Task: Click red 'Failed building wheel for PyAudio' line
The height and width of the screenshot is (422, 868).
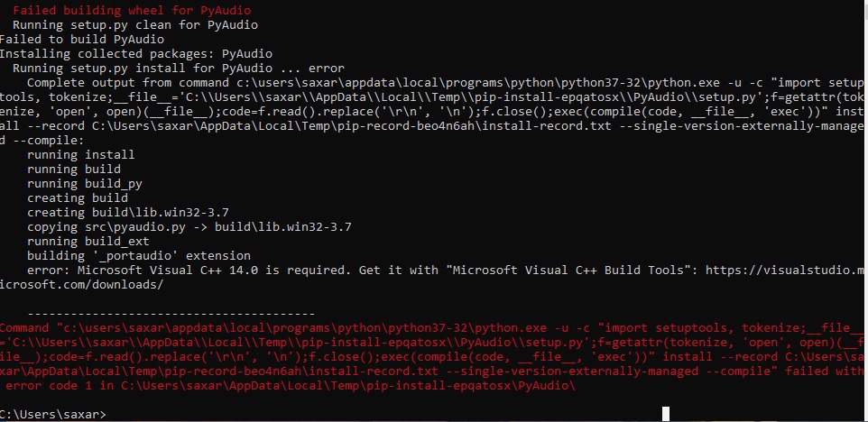Action: point(132,11)
